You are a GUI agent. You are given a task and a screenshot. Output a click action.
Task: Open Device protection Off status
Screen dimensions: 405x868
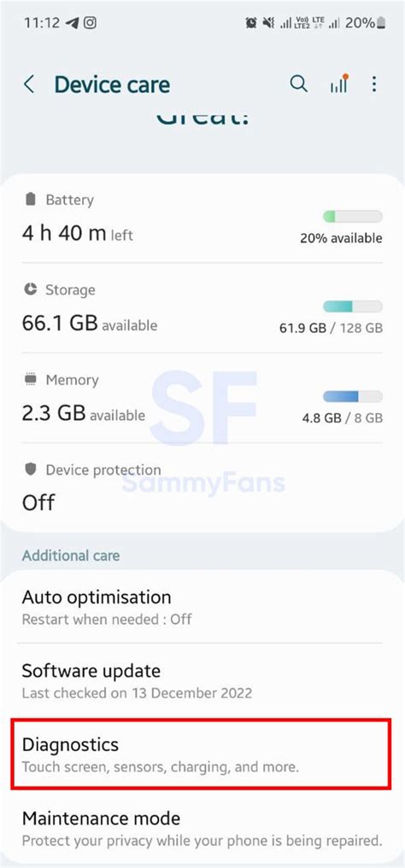coord(202,488)
